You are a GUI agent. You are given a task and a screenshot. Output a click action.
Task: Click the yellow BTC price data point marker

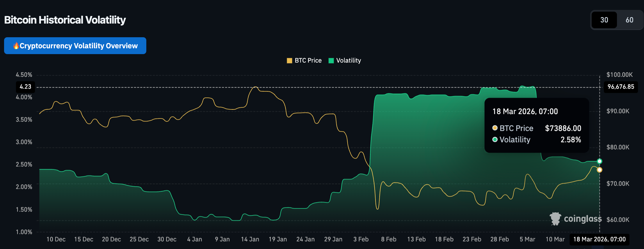599,170
